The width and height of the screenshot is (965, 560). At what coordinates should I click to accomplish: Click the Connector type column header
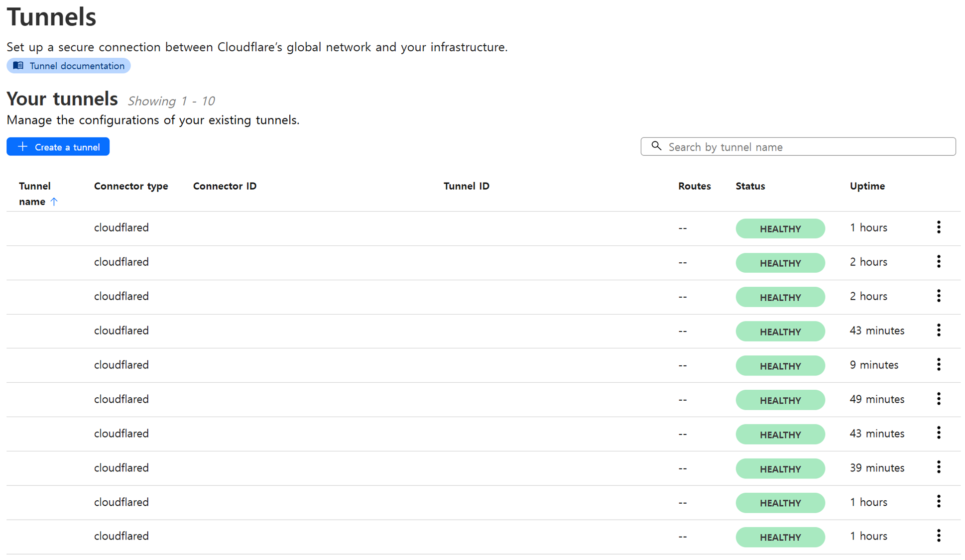131,186
